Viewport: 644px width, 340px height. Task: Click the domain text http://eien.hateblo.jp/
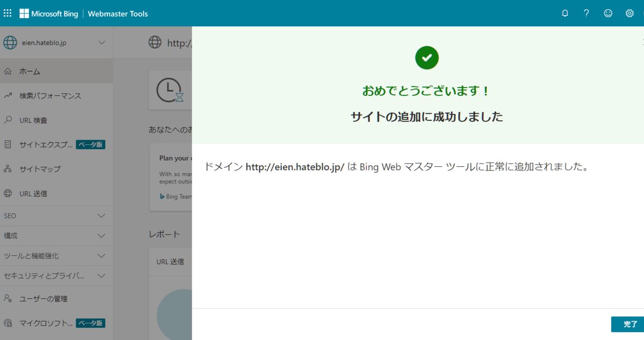[x=295, y=167]
